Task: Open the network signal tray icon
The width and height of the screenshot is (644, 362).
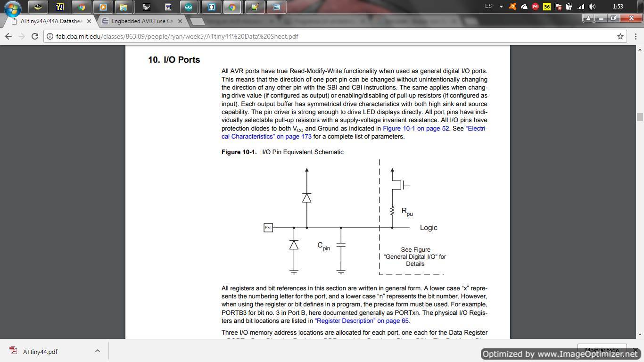Action: click(x=581, y=7)
